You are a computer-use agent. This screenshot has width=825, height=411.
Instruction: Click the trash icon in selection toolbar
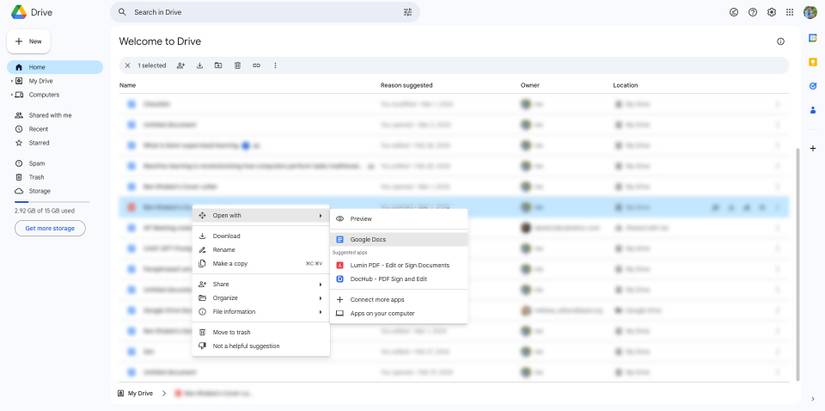click(237, 66)
